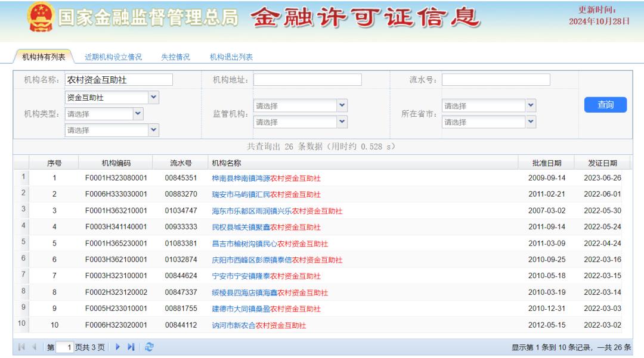644x358 pixels.
Task: Click the next page arrow in pagination
Action: coord(117,347)
